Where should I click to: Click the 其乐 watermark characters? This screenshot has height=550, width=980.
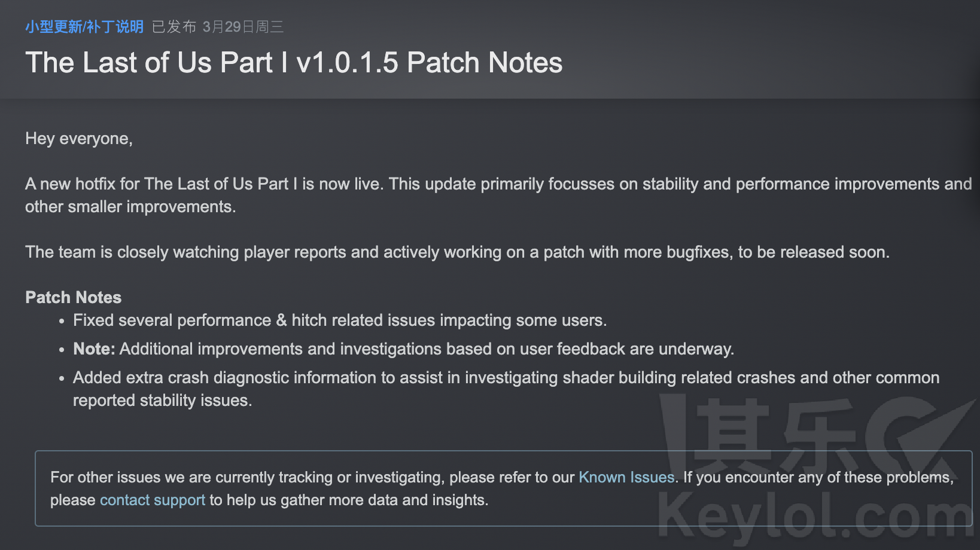tap(777, 435)
